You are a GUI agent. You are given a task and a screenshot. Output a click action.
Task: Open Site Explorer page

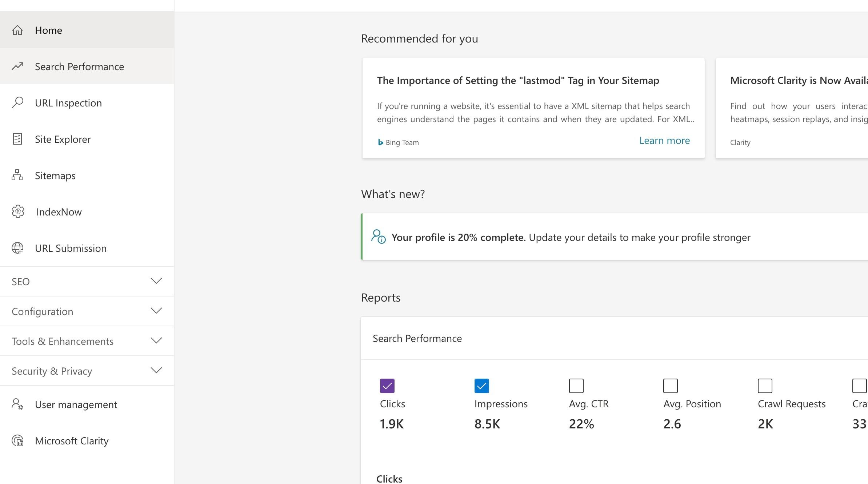tap(87, 139)
